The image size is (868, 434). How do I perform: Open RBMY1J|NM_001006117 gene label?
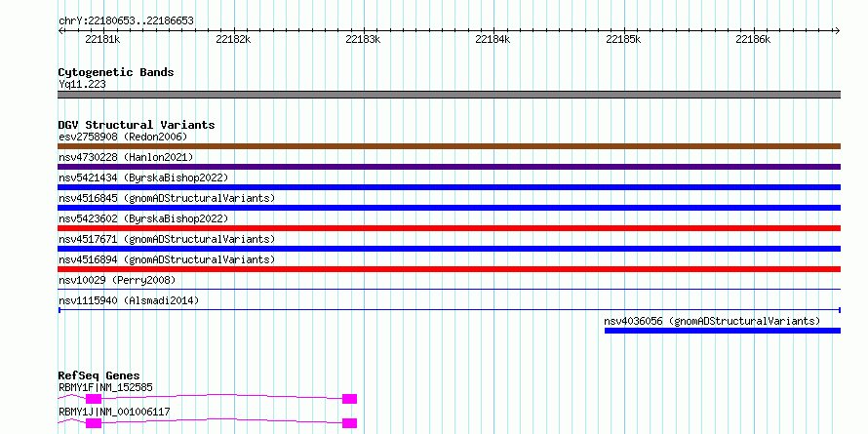[114, 412]
